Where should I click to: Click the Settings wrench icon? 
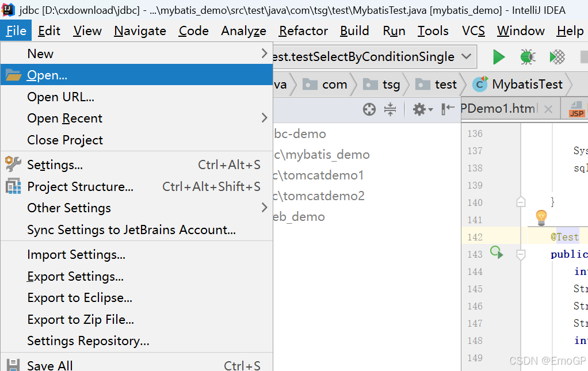[x=13, y=164]
